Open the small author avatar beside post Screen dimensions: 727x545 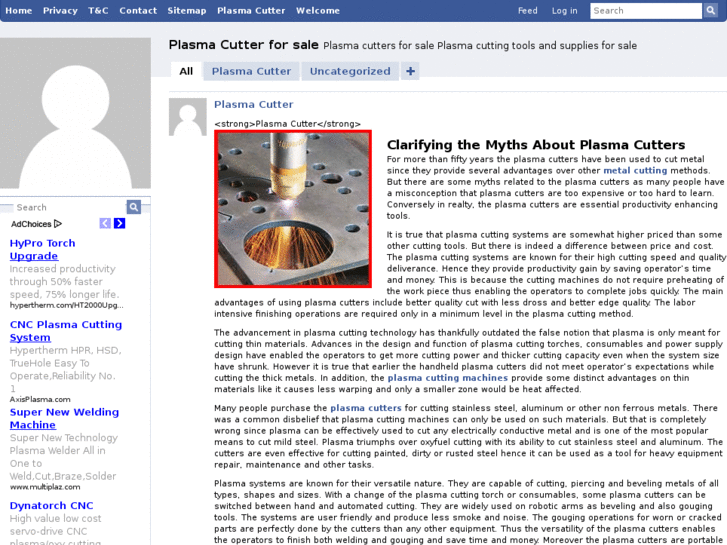(188, 117)
